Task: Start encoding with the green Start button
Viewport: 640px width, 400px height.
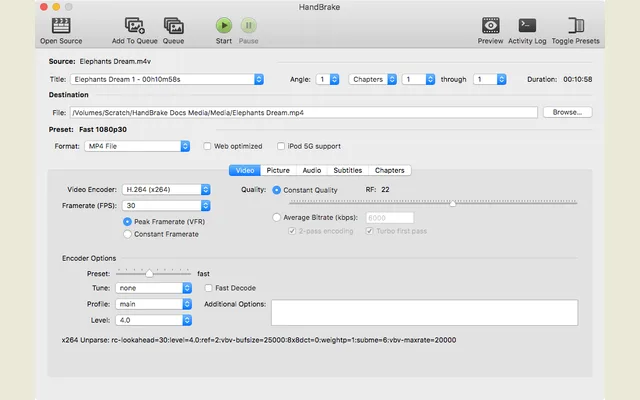Action: click(x=224, y=25)
